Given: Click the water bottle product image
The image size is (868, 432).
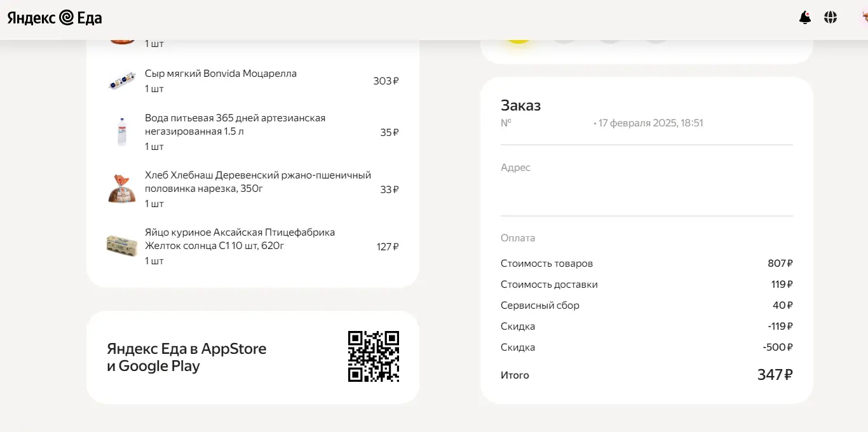Looking at the screenshot, I should click(122, 132).
